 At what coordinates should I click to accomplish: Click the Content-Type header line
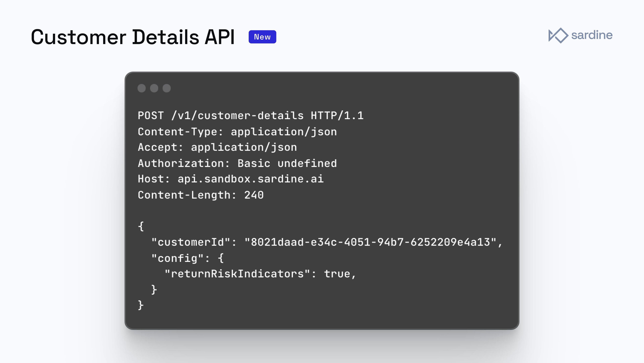pyautogui.click(x=237, y=132)
